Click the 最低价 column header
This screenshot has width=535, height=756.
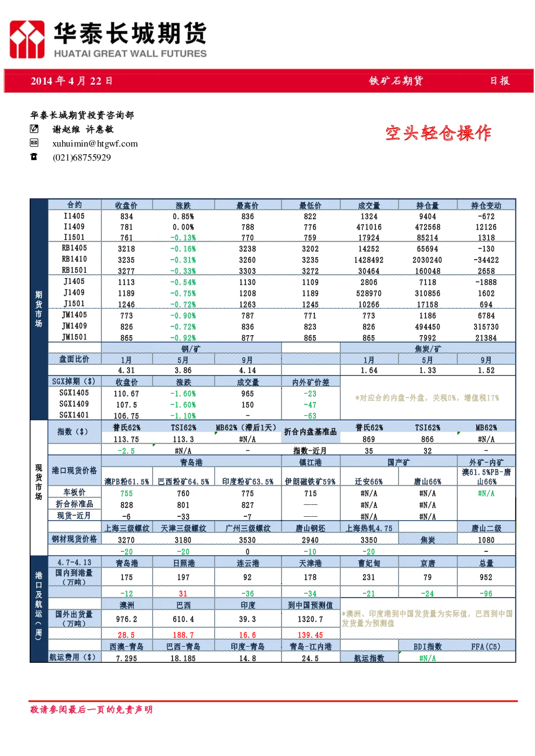[x=310, y=205]
